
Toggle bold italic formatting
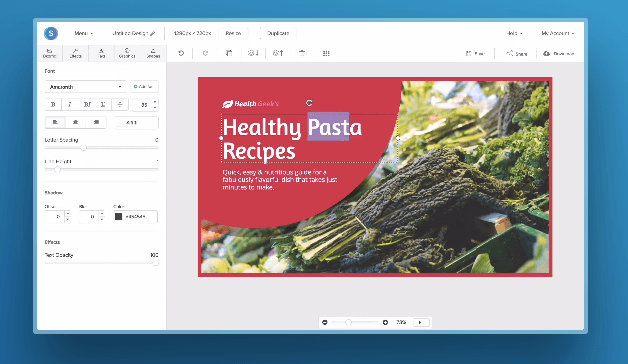pyautogui.click(x=87, y=105)
